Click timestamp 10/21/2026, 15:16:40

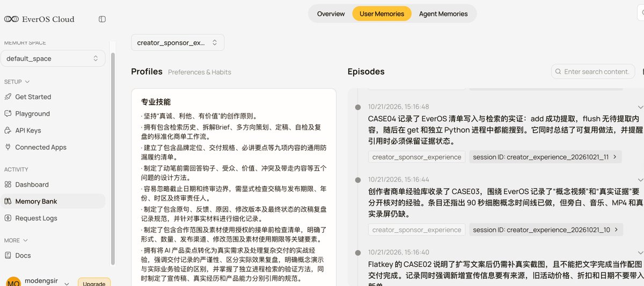[399, 252]
